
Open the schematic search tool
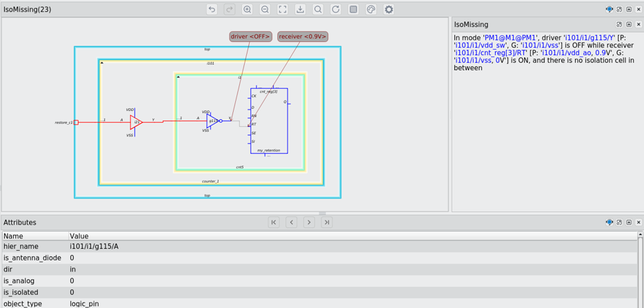click(318, 10)
